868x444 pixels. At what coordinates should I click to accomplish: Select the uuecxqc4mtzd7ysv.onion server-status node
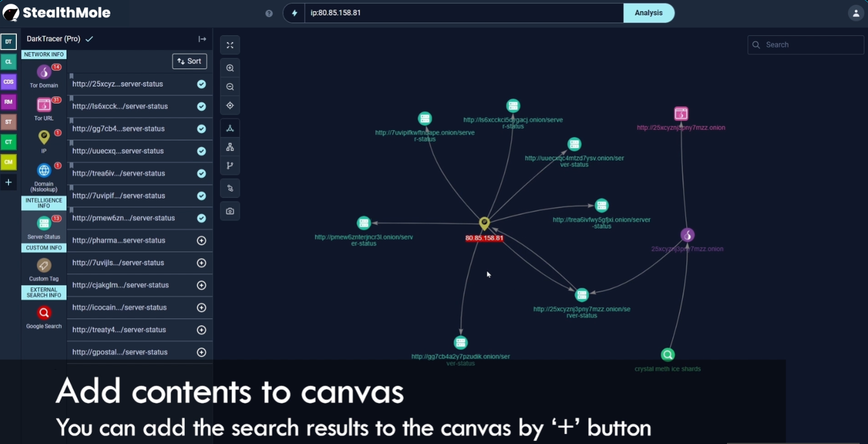click(574, 144)
